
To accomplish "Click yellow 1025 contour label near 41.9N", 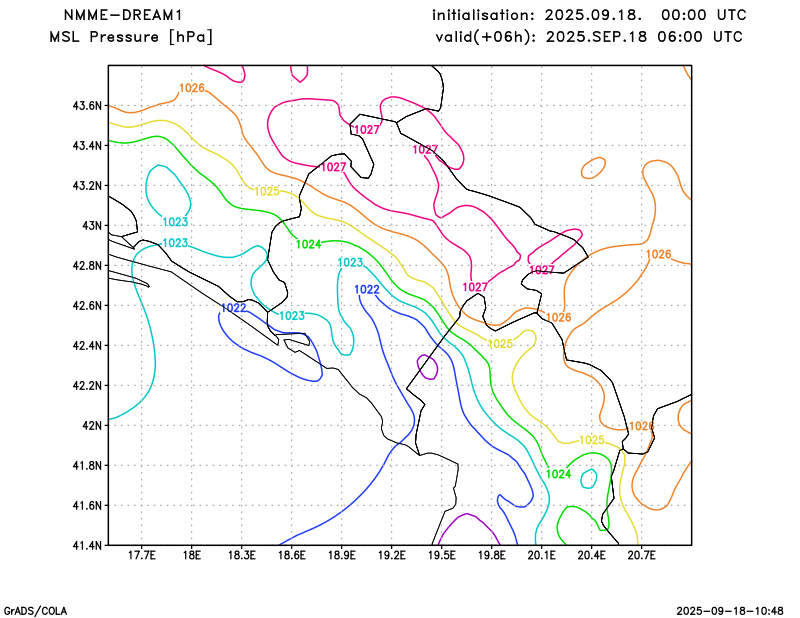I will [592, 440].
